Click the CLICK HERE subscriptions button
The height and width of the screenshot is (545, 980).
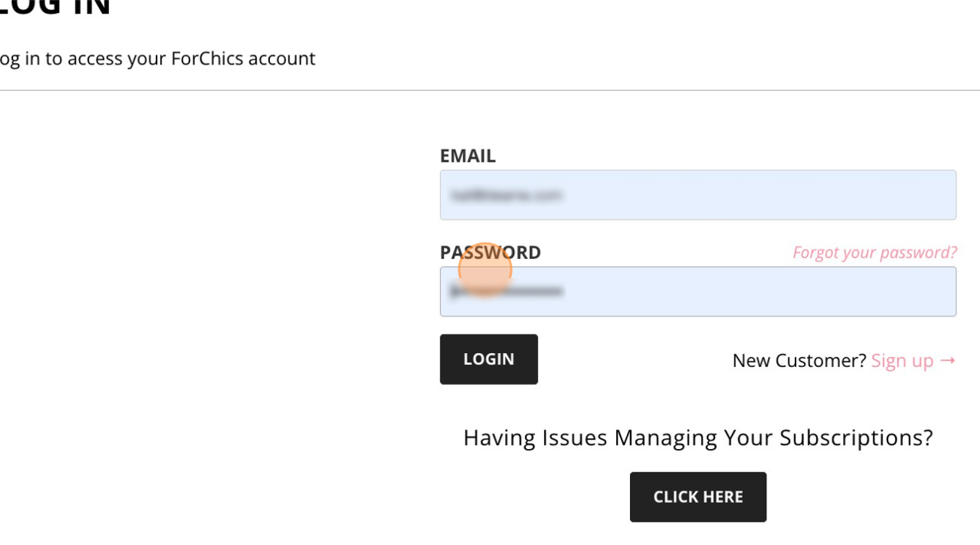click(698, 497)
